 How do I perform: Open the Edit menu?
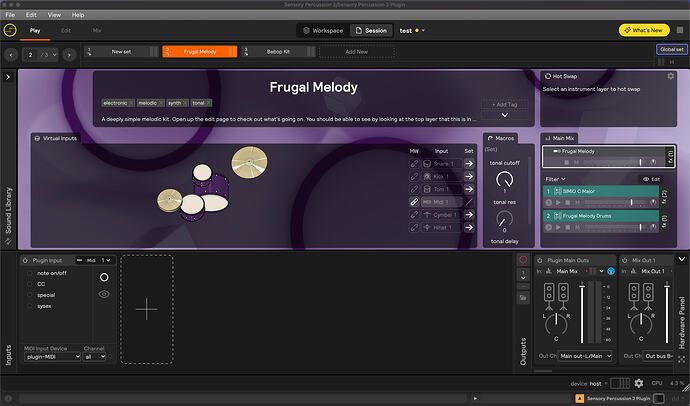31,15
